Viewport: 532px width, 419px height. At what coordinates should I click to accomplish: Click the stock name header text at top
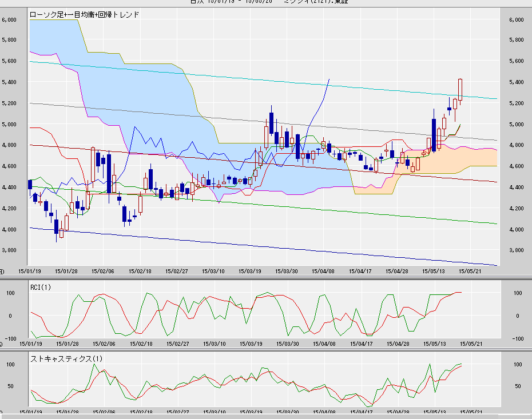pos(269,2)
